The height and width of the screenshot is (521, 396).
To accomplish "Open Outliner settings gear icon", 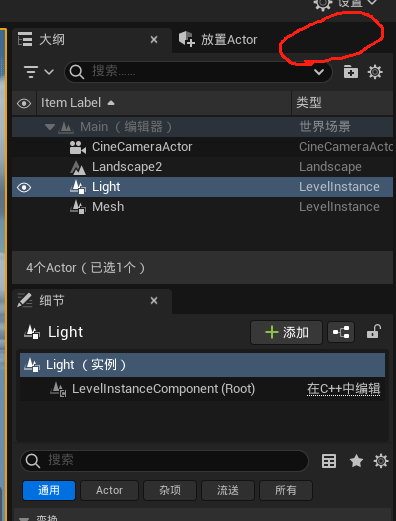I will 375,72.
